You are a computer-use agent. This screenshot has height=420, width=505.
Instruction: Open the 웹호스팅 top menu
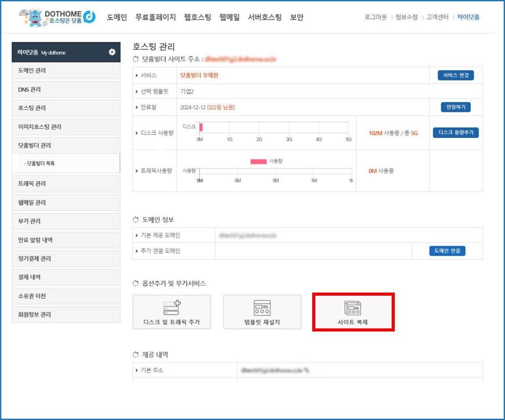click(x=198, y=18)
